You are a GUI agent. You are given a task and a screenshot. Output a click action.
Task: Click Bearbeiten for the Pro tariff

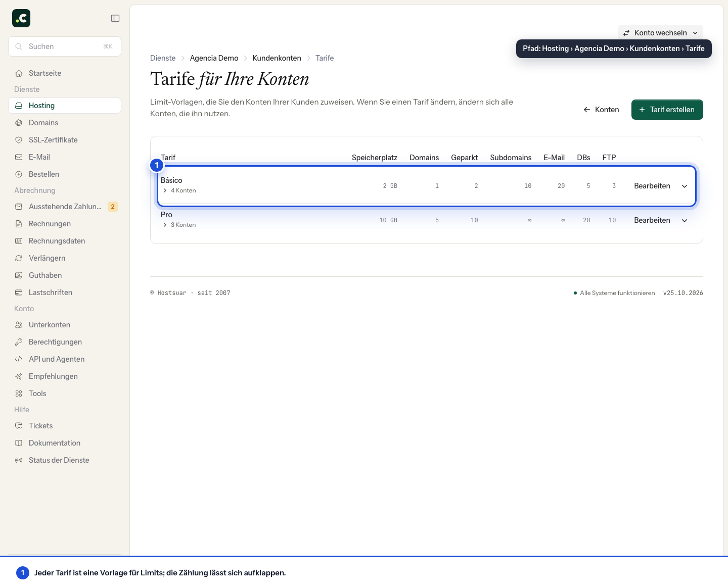coord(652,220)
